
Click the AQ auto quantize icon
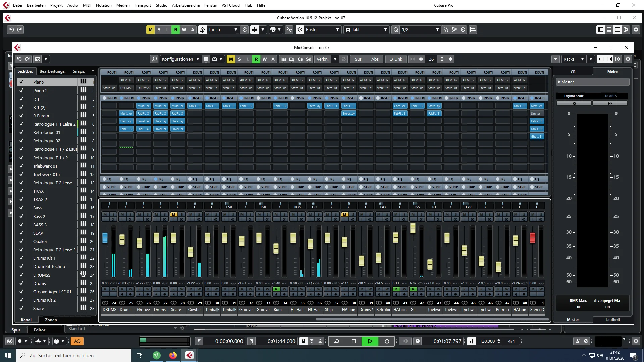click(77, 341)
